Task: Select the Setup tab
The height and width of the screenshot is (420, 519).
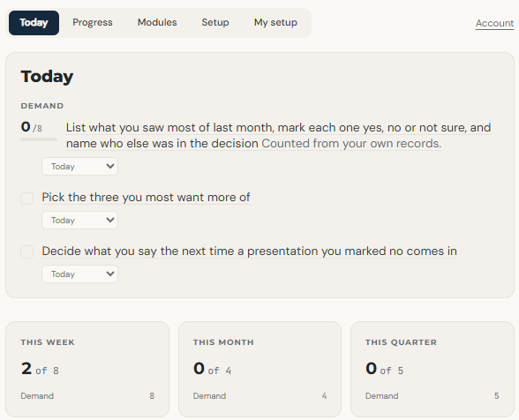Action: tap(215, 23)
